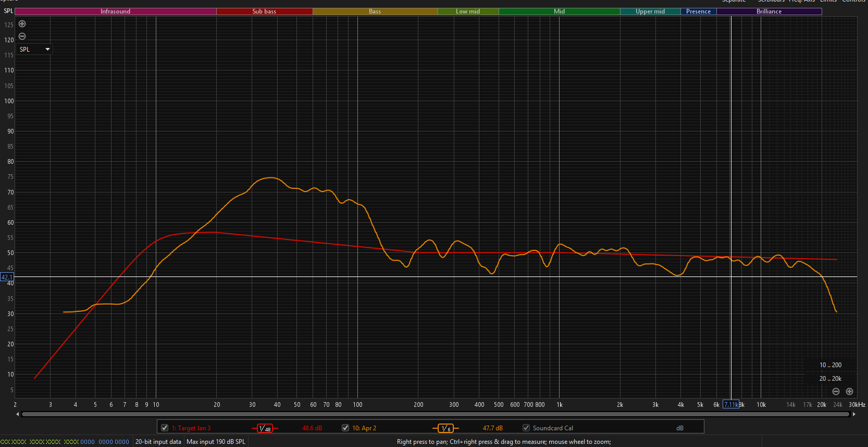
Task: Click the 1/6 smoothing icon for Apr 2 trace
Action: click(x=445, y=428)
